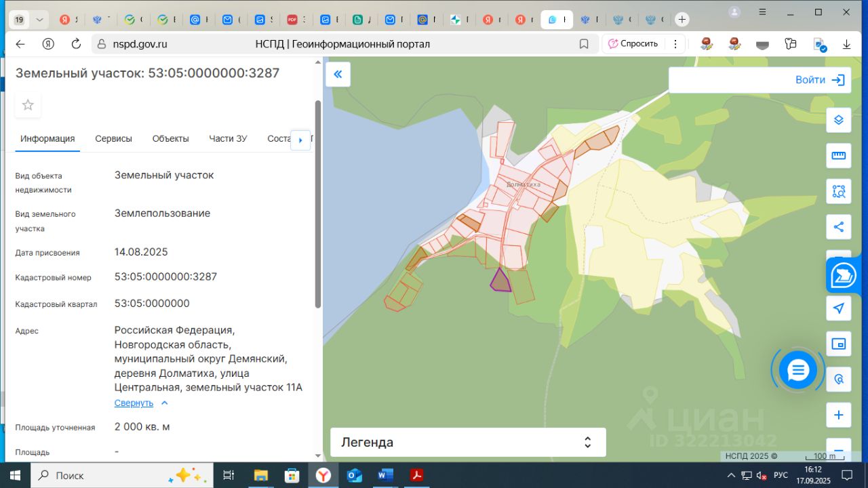The width and height of the screenshot is (868, 488).
Task: Switch to the Сервисы tab
Action: (x=113, y=138)
